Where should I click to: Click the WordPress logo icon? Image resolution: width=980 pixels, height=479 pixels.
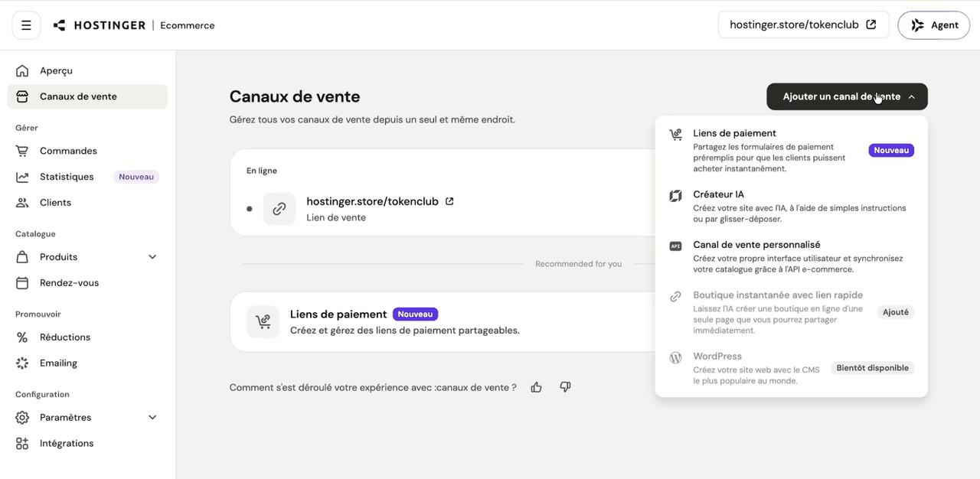pos(675,357)
